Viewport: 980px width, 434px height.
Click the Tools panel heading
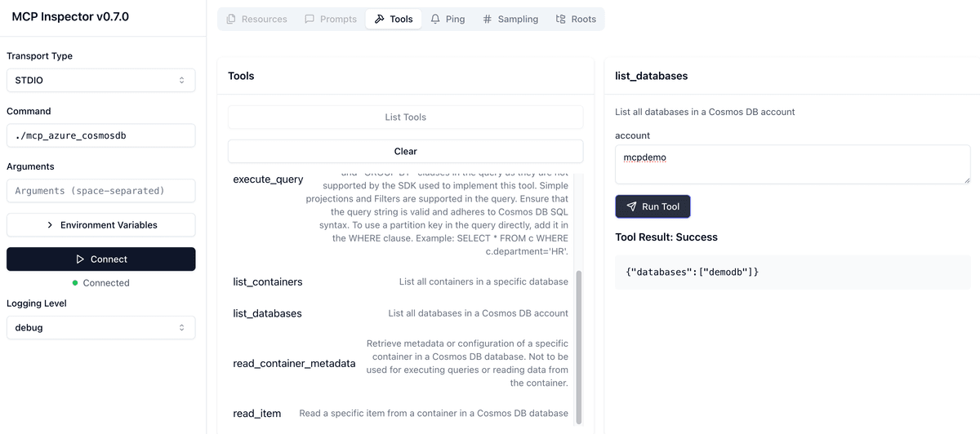(x=241, y=76)
